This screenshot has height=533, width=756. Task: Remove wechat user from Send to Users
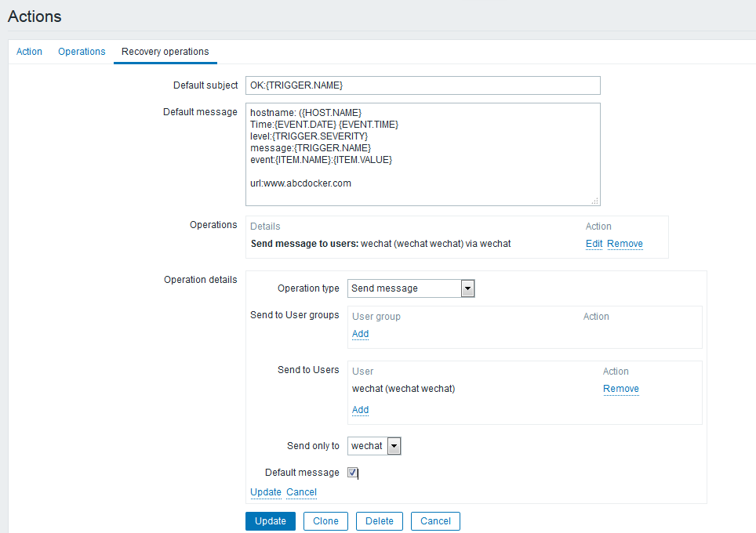pyautogui.click(x=620, y=389)
